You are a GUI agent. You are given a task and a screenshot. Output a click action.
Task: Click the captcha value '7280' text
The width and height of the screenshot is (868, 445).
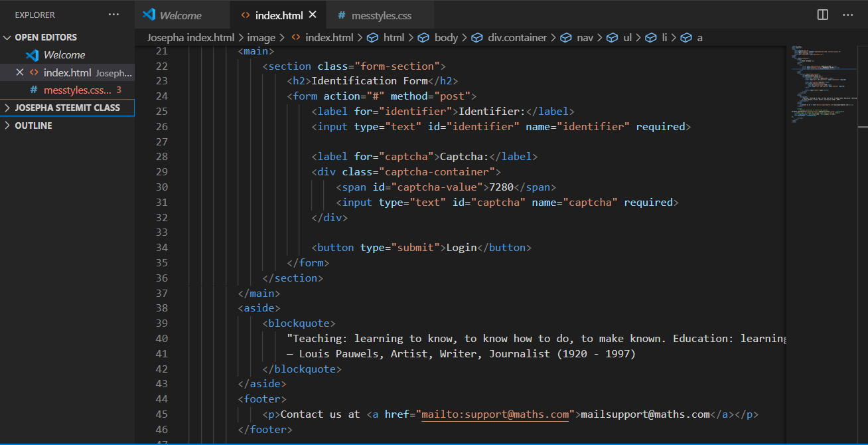pos(501,187)
